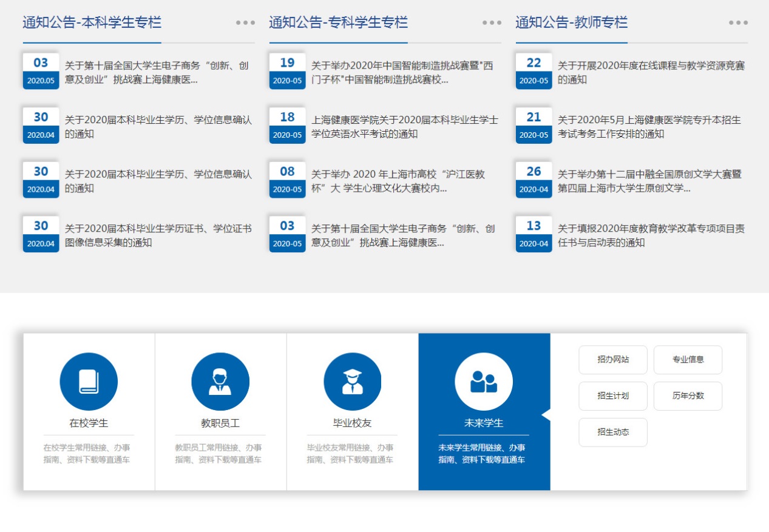769x532 pixels.
Task: Open notice about 2020年度在线课程与教学资源竞赛
Action: [x=651, y=72]
